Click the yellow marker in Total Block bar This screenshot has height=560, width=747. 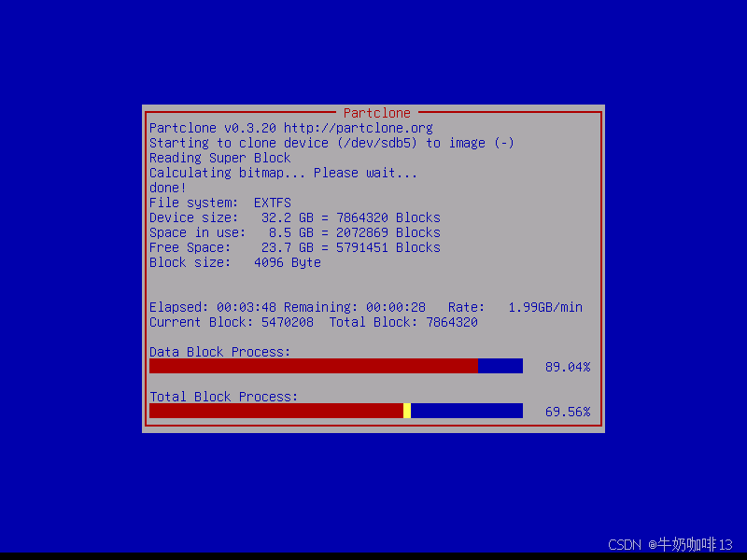coord(407,411)
